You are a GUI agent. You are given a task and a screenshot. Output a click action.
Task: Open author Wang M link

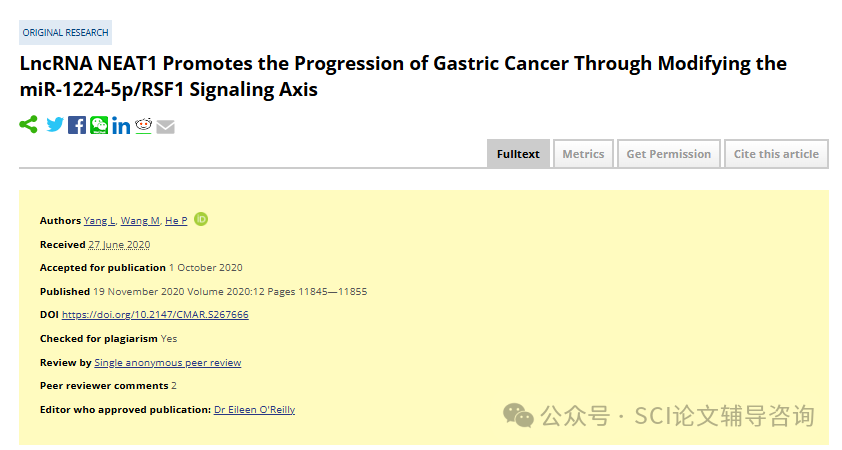tap(140, 221)
